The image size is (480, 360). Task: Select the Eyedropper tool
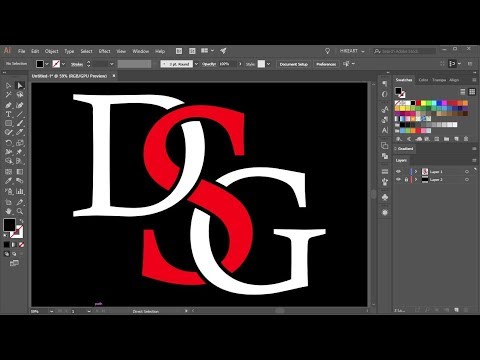pos(9,181)
